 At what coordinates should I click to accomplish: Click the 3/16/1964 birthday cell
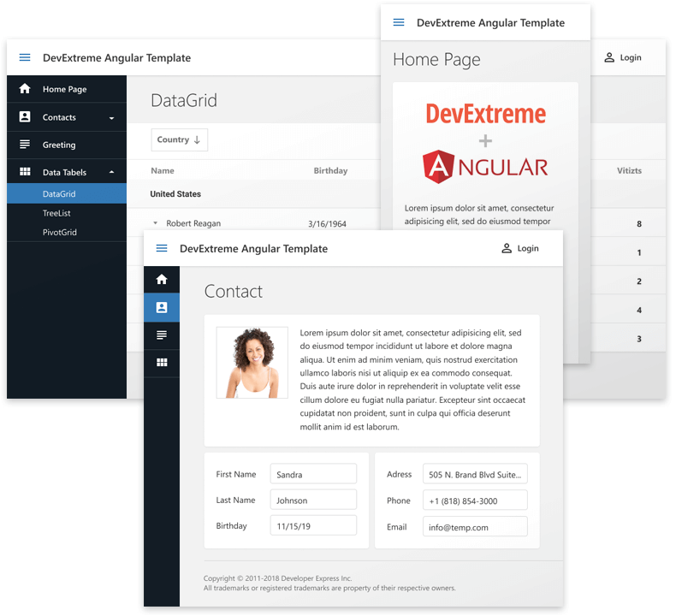click(327, 223)
